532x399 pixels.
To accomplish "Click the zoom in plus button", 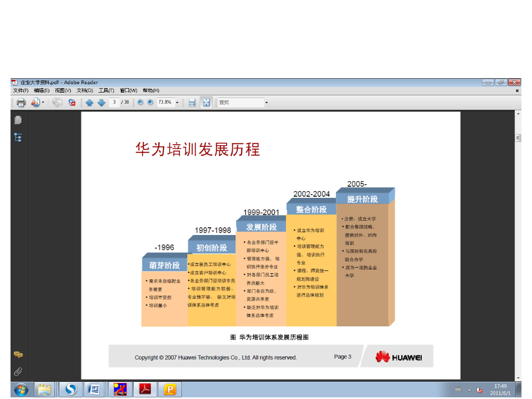I will pos(150,102).
